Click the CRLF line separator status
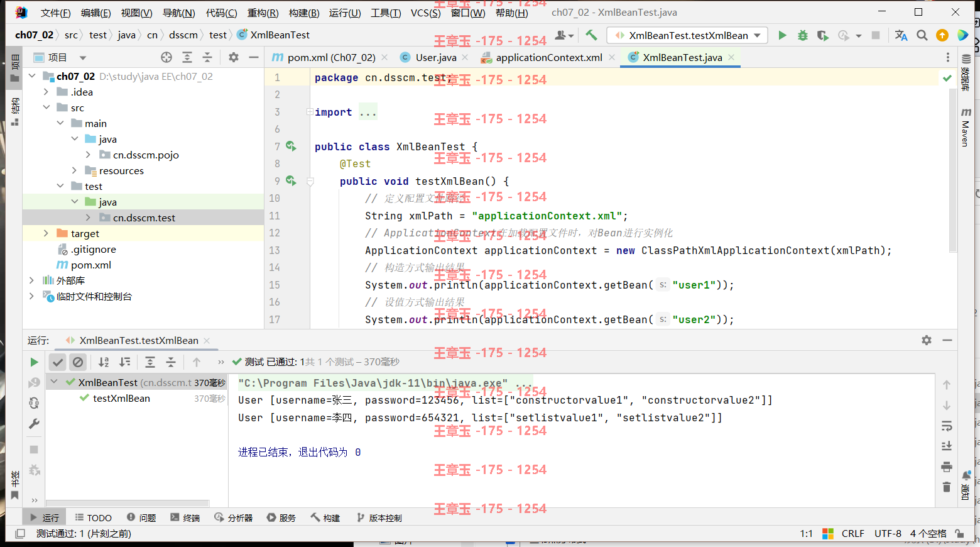The height and width of the screenshot is (547, 980). click(852, 533)
